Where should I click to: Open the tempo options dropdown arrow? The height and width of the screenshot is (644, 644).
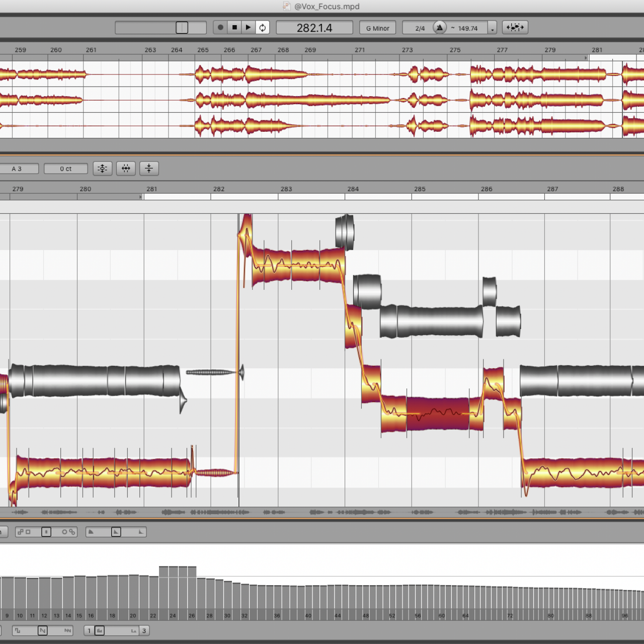493,28
